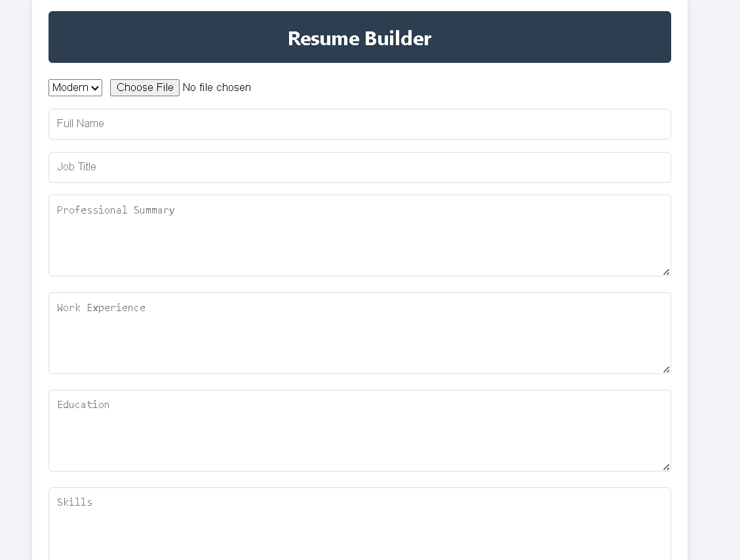
Task: Focus the Education text area
Action: pyautogui.click(x=359, y=430)
